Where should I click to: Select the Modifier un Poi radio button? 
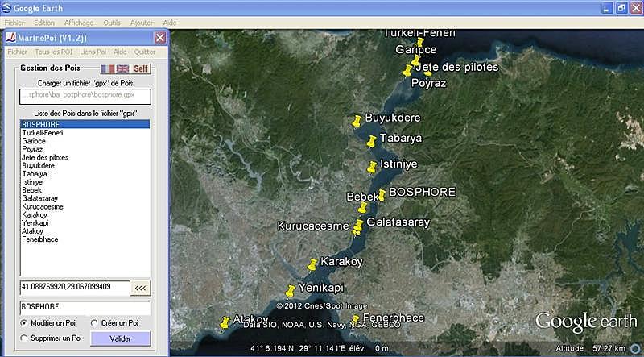pyautogui.click(x=23, y=323)
